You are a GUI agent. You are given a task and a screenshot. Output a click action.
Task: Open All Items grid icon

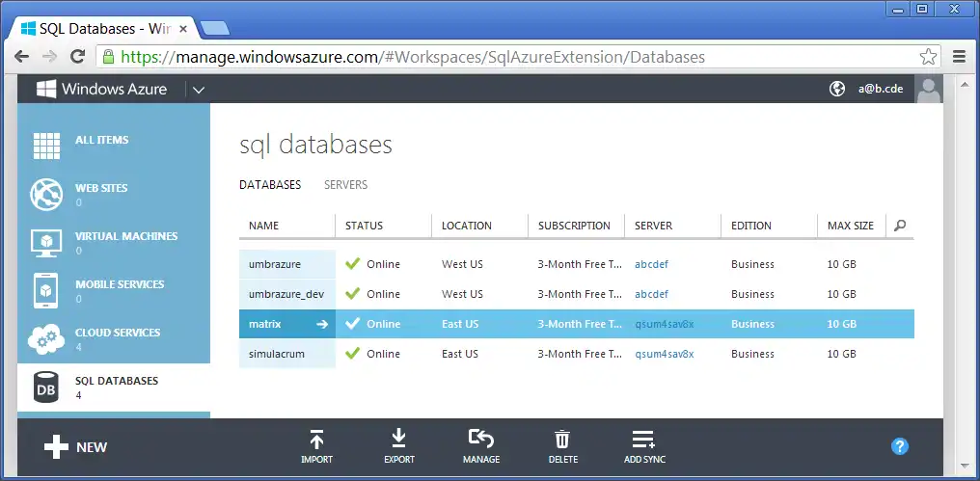pyautogui.click(x=46, y=146)
